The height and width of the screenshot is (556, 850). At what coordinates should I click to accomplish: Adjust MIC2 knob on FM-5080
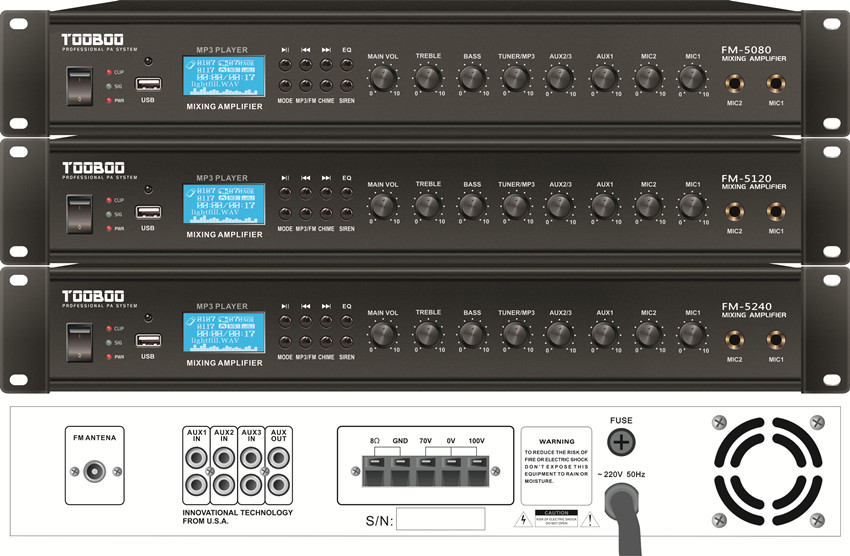point(648,78)
